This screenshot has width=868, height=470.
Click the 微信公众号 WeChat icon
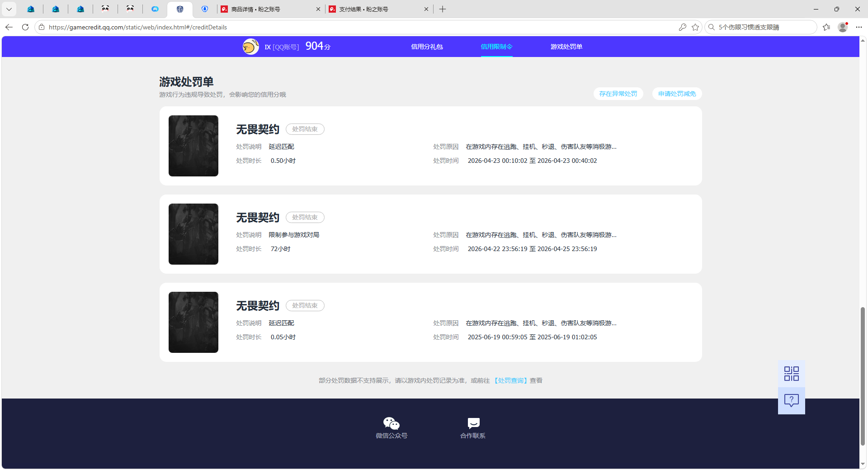(392, 423)
